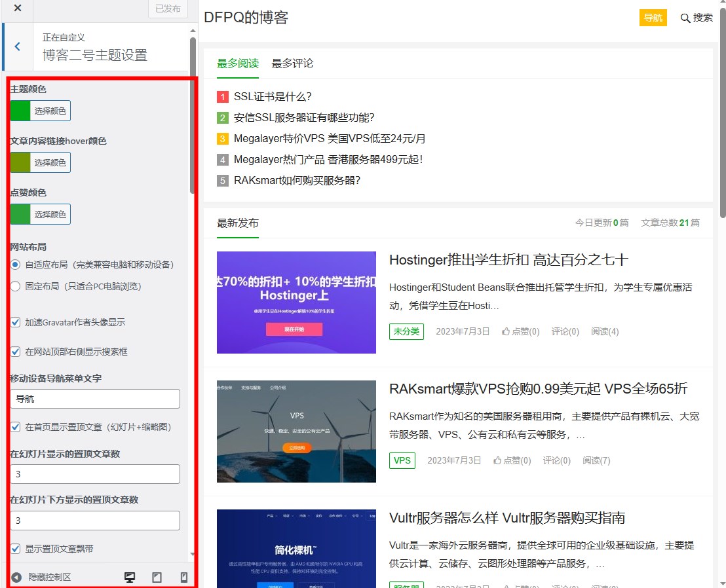
Task: Click the 在幻灯片显示的置顶文章数 field
Action: point(95,474)
